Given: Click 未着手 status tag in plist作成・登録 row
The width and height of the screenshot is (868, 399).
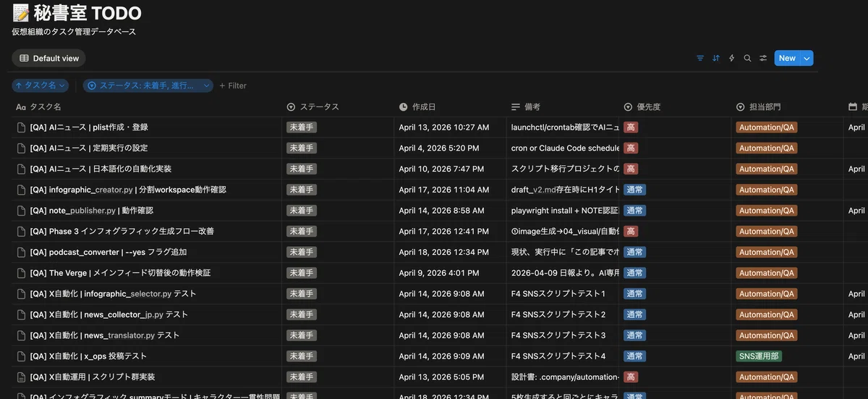Looking at the screenshot, I should click(302, 127).
